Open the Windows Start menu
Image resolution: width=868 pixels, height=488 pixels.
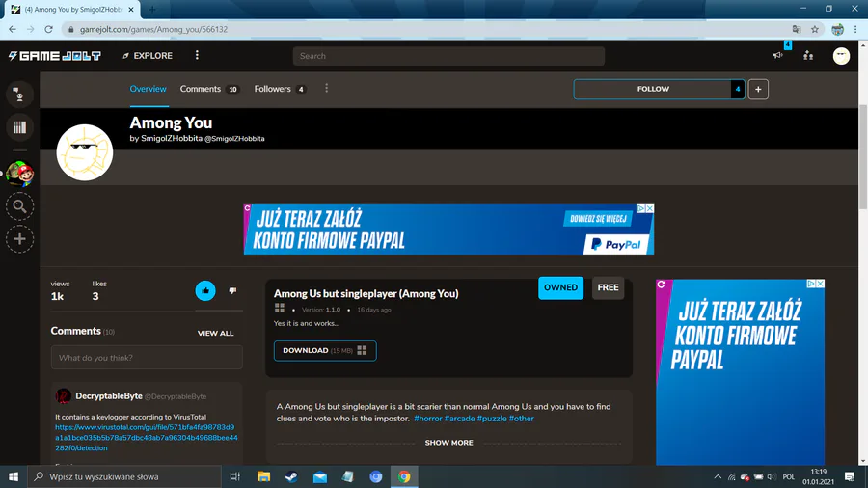pyautogui.click(x=14, y=476)
